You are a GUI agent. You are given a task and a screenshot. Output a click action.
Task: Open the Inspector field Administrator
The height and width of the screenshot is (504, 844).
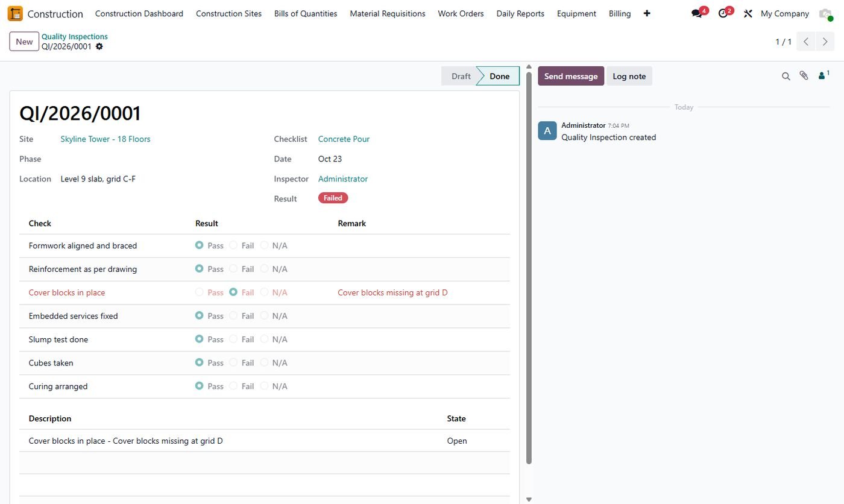[343, 179]
